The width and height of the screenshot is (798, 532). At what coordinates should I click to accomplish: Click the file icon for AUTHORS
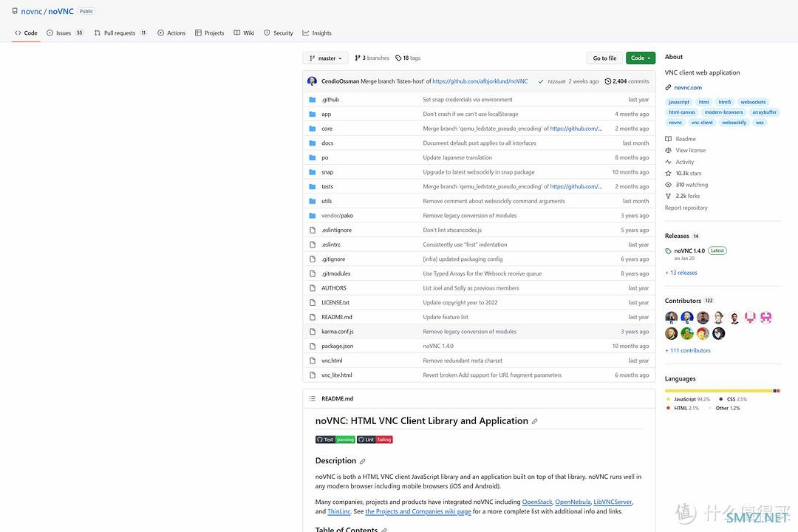pyautogui.click(x=313, y=288)
